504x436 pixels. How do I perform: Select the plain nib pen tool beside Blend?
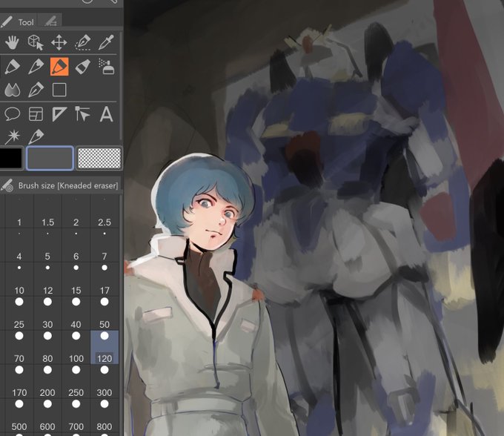tap(36, 90)
